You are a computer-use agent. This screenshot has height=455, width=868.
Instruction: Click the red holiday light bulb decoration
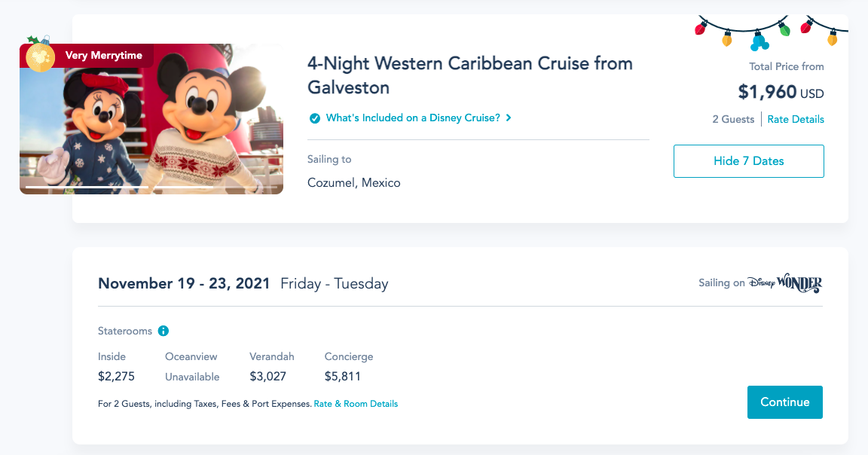click(700, 29)
